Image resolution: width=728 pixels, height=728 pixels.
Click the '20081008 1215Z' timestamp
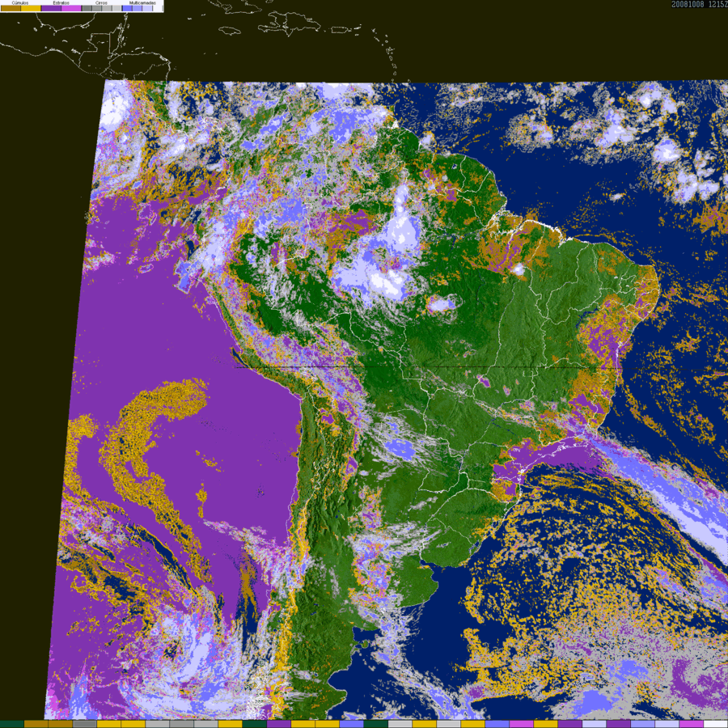699,4
